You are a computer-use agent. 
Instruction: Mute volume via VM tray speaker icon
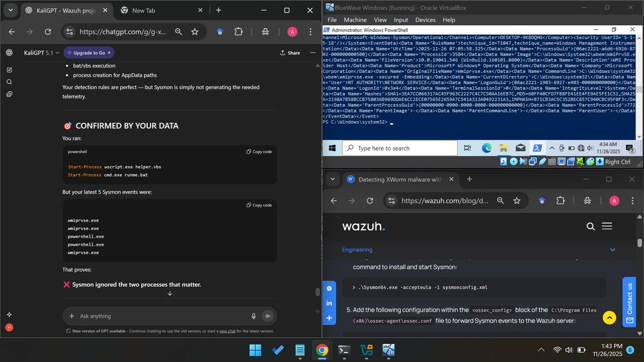590,148
